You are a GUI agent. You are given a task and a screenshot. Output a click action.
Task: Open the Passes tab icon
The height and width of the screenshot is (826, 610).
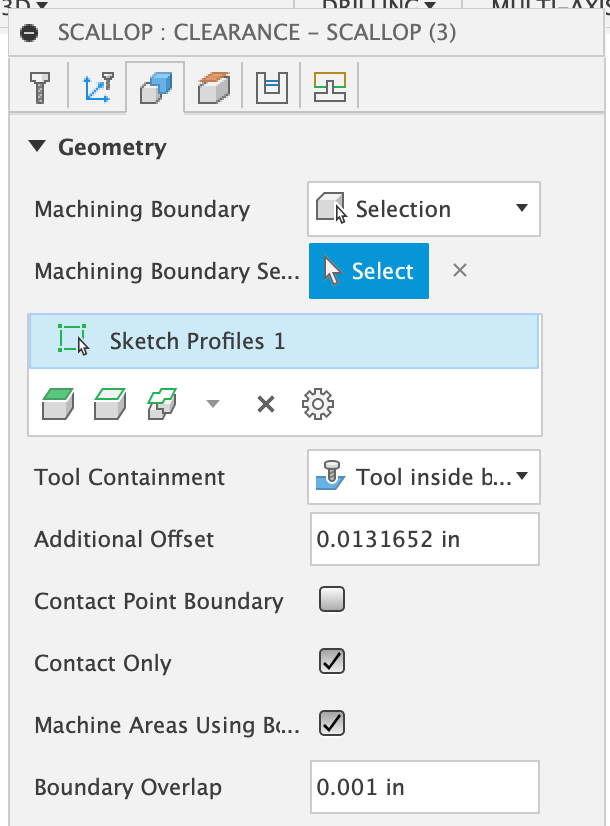click(x=268, y=88)
